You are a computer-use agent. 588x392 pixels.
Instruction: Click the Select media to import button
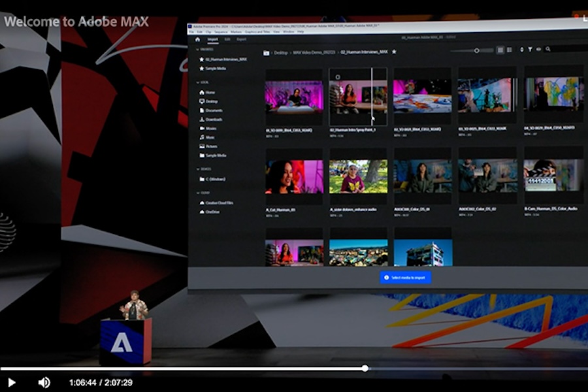405,278
